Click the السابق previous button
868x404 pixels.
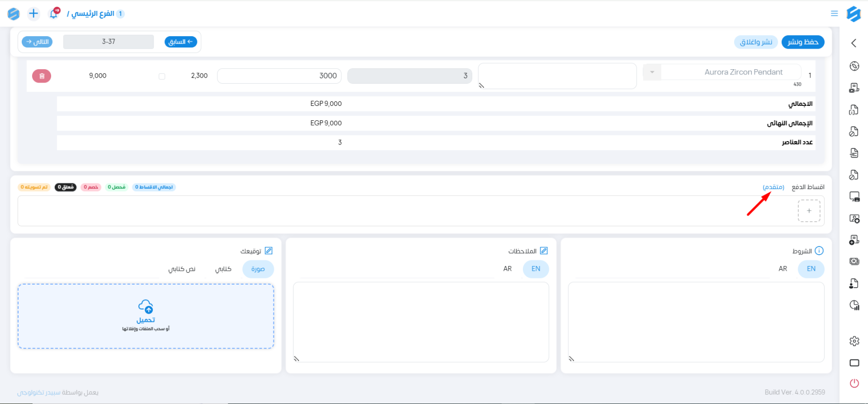(181, 42)
